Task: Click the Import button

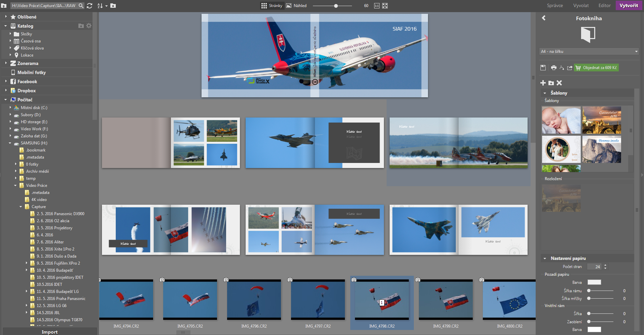Action: [x=50, y=332]
